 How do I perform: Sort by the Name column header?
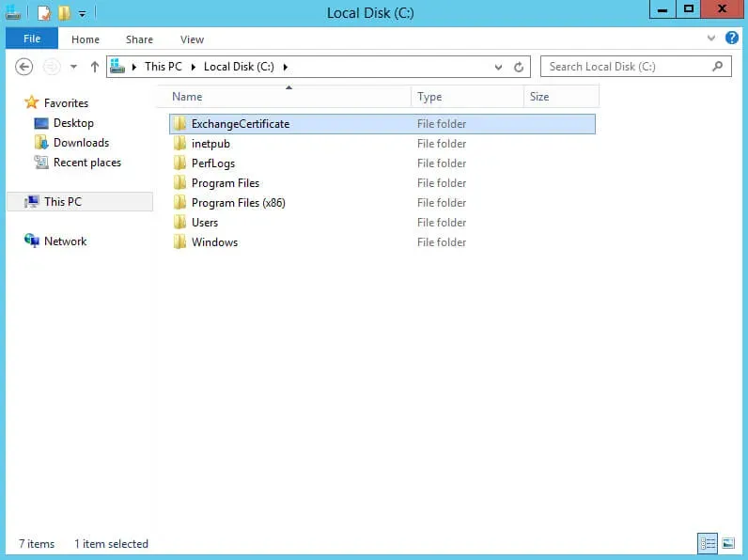(284, 97)
